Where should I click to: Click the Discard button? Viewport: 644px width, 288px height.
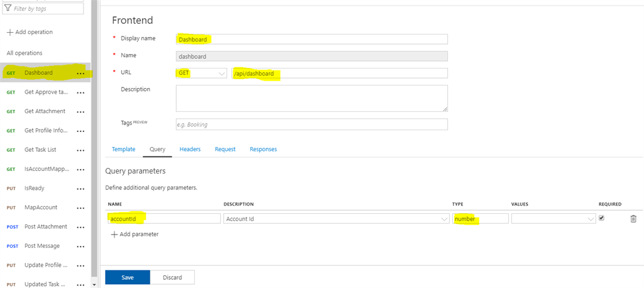tap(172, 277)
